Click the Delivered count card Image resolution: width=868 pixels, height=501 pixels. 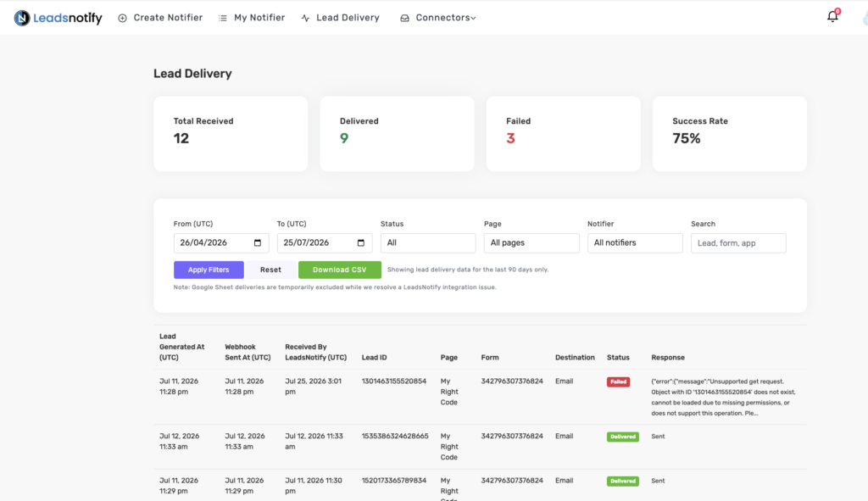(x=397, y=133)
